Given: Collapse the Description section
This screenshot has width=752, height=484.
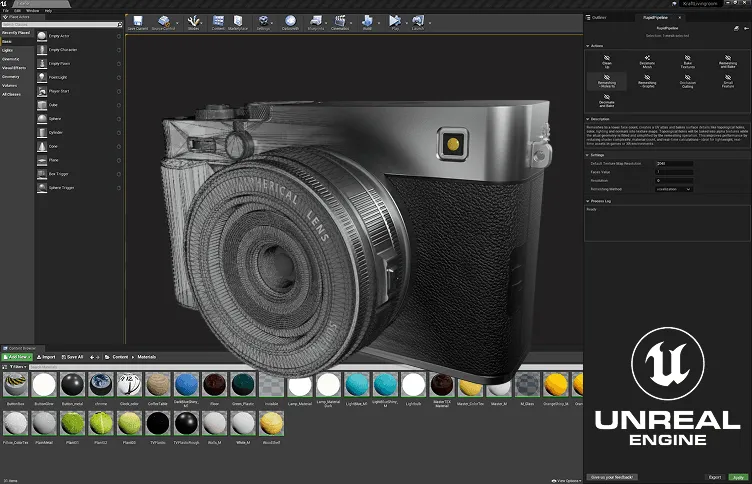Looking at the screenshot, I should coord(600,119).
